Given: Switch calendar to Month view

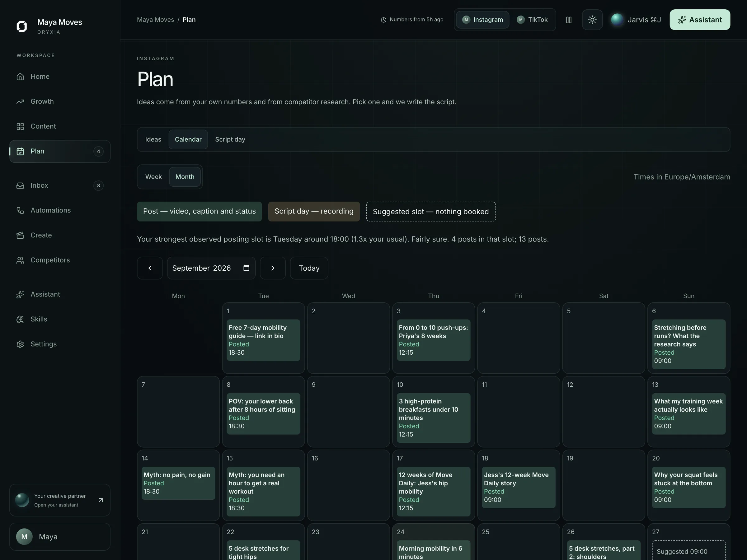Looking at the screenshot, I should click(x=185, y=177).
